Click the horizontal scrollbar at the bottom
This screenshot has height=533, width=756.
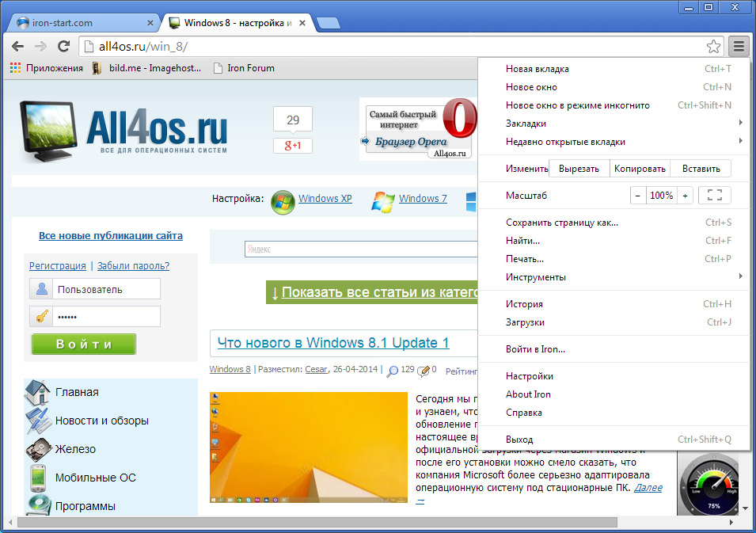[317, 523]
